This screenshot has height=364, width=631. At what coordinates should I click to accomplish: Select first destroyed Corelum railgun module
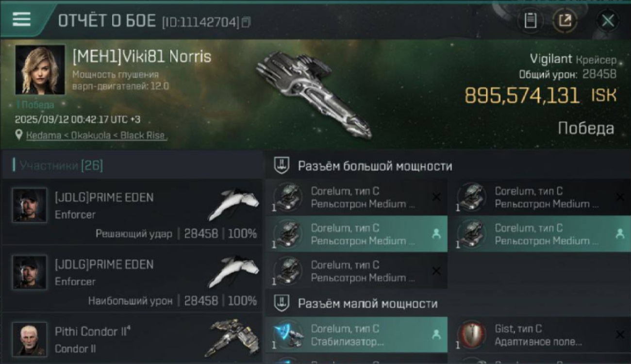(x=356, y=198)
